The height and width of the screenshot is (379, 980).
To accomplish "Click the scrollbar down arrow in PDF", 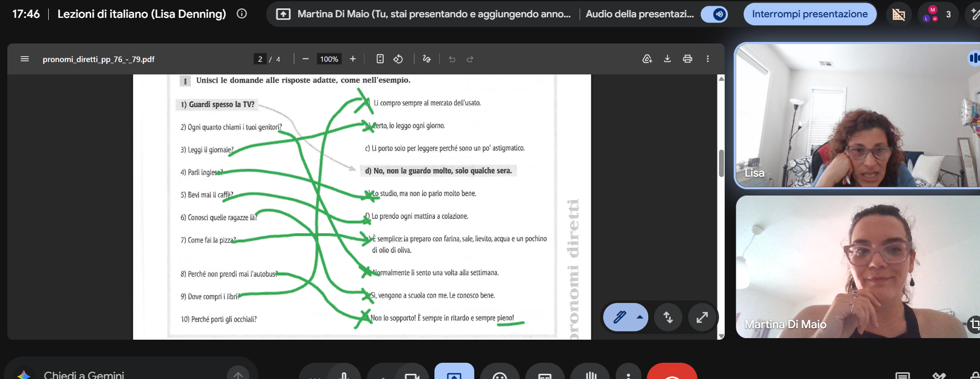I will tap(721, 336).
